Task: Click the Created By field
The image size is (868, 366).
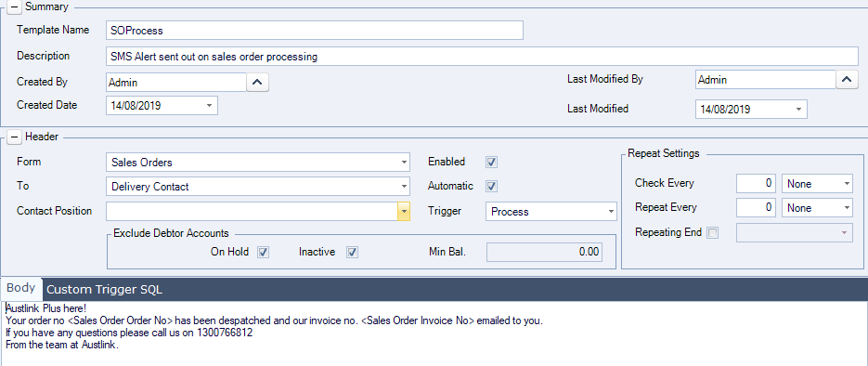Action: [x=176, y=83]
